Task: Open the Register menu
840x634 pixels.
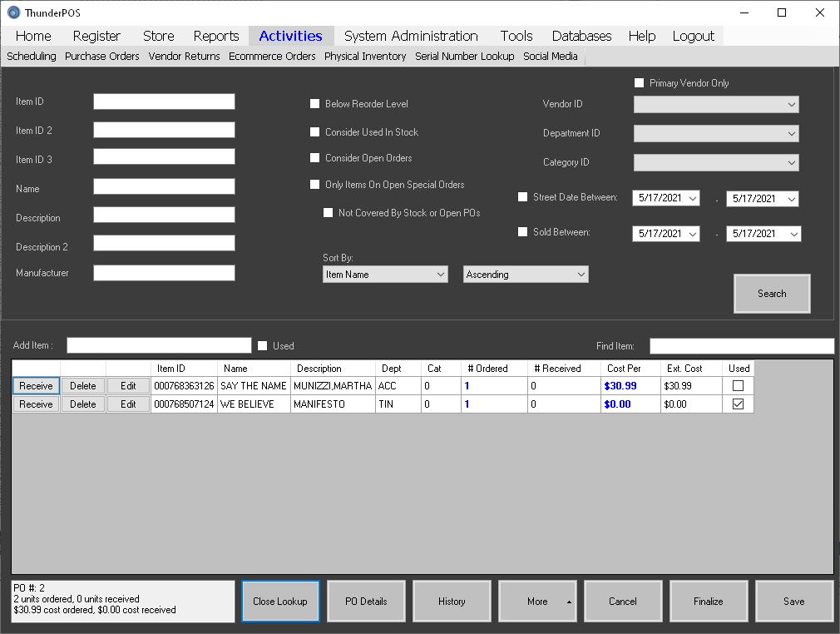Action: tap(96, 36)
